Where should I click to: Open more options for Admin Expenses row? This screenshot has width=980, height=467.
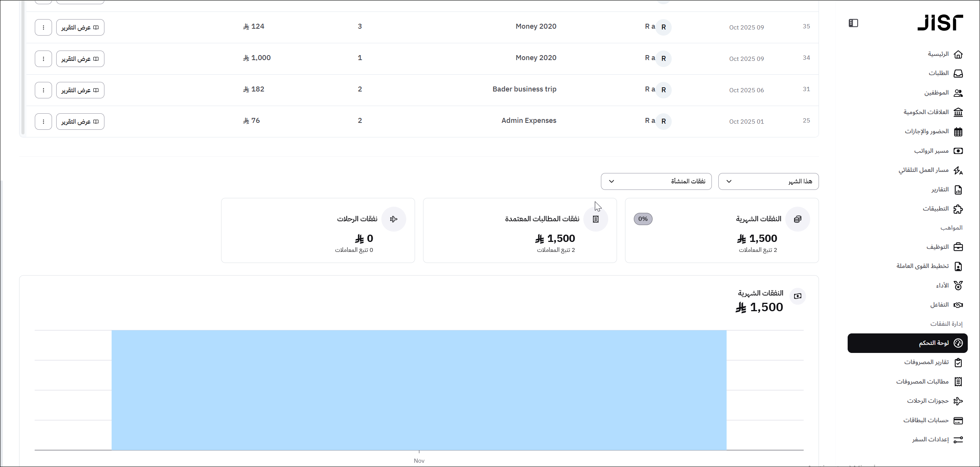[43, 121]
